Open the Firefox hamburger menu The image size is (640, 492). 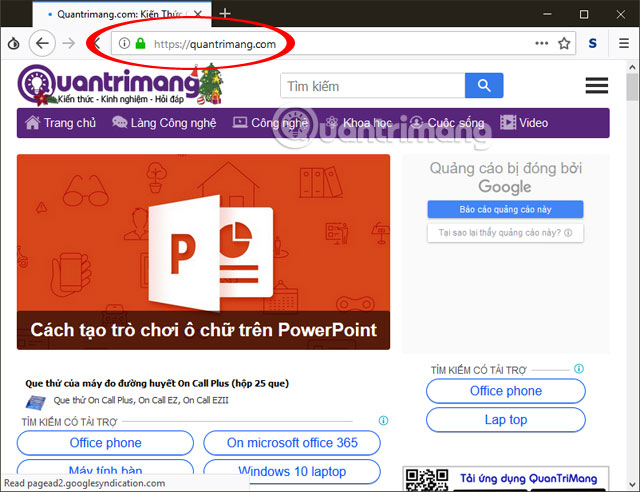[x=624, y=43]
